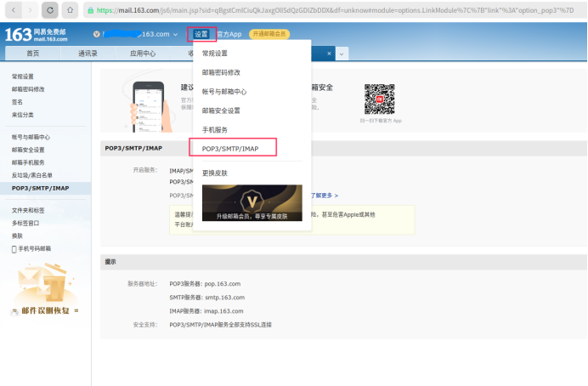Open the account address dropdown arrow
This screenshot has height=386, width=588.
tap(175, 35)
